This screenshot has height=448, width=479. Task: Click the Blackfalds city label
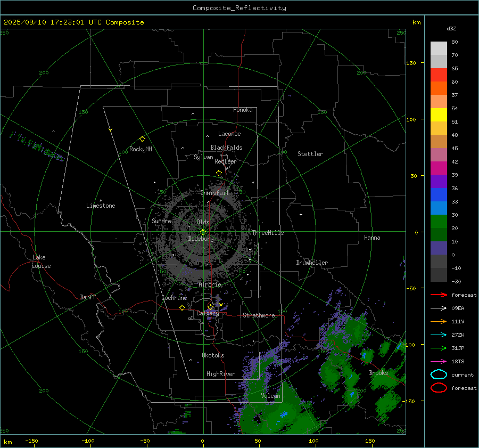coord(226,148)
